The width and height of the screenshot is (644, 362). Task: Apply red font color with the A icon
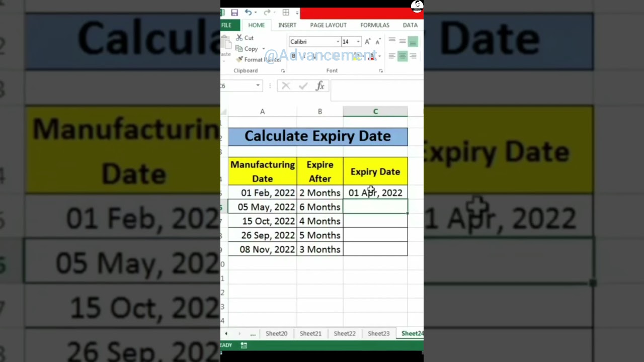(371, 56)
